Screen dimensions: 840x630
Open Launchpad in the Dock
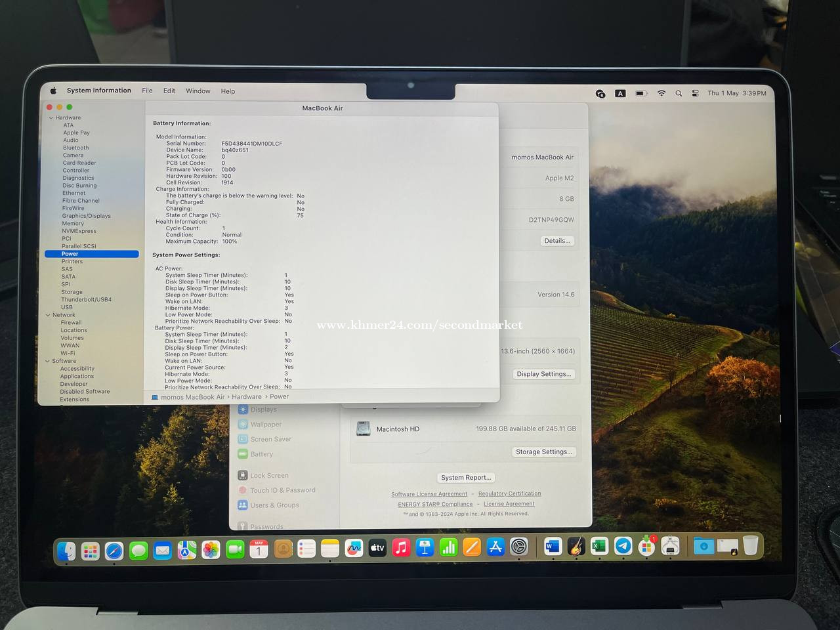90,551
